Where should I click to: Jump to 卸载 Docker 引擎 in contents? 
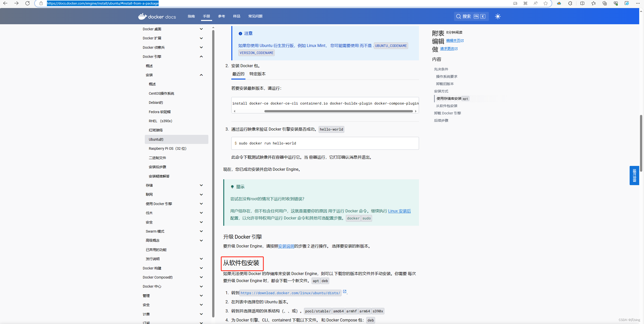tap(447, 113)
